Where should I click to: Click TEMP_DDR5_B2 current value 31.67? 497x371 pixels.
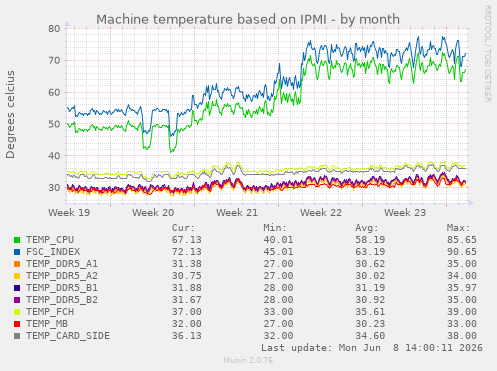click(187, 300)
